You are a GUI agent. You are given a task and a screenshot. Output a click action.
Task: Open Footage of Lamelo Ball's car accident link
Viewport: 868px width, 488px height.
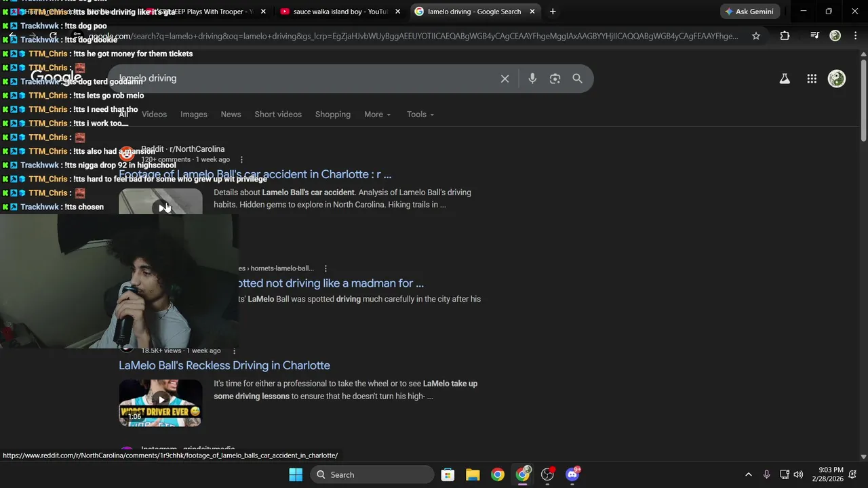[x=255, y=174]
